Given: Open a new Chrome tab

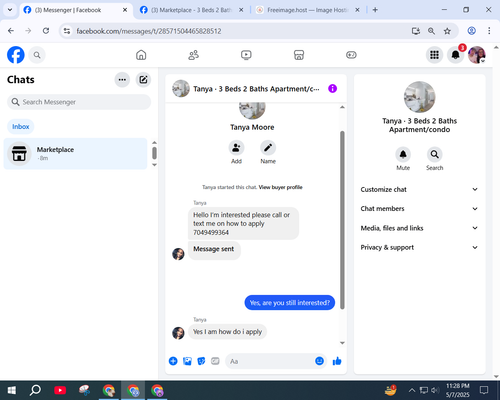Looking at the screenshot, I should [375, 10].
